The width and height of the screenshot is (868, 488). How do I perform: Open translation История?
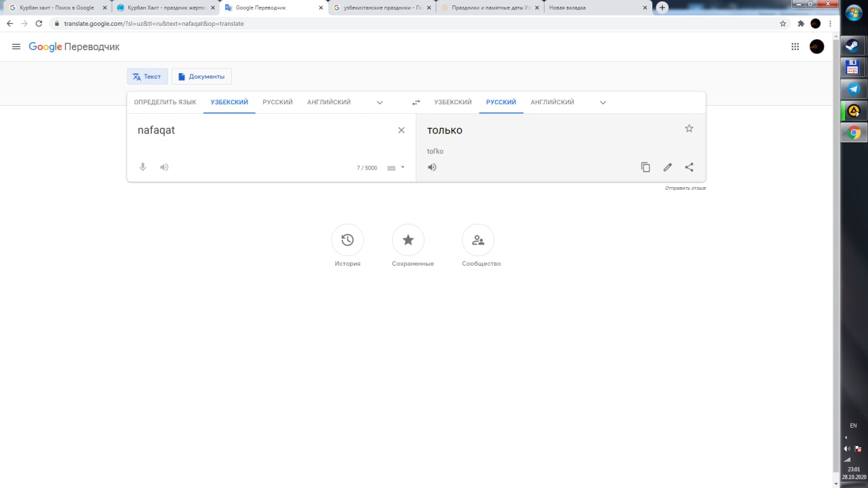347,240
